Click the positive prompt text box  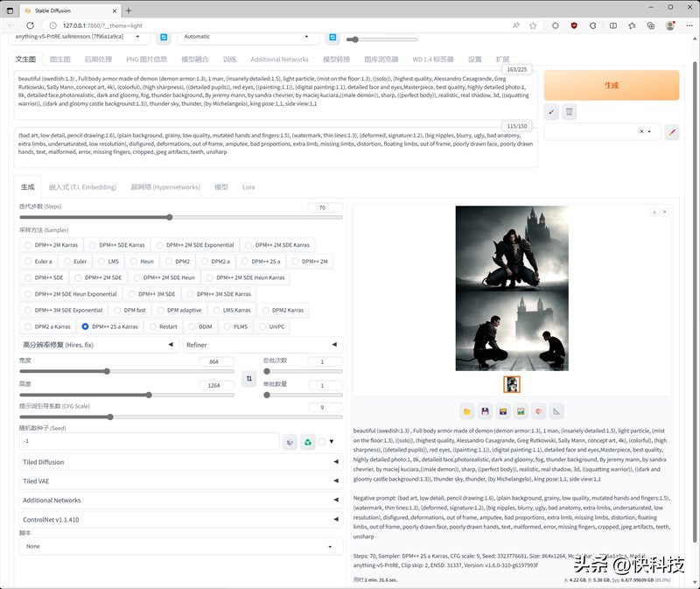click(x=276, y=95)
